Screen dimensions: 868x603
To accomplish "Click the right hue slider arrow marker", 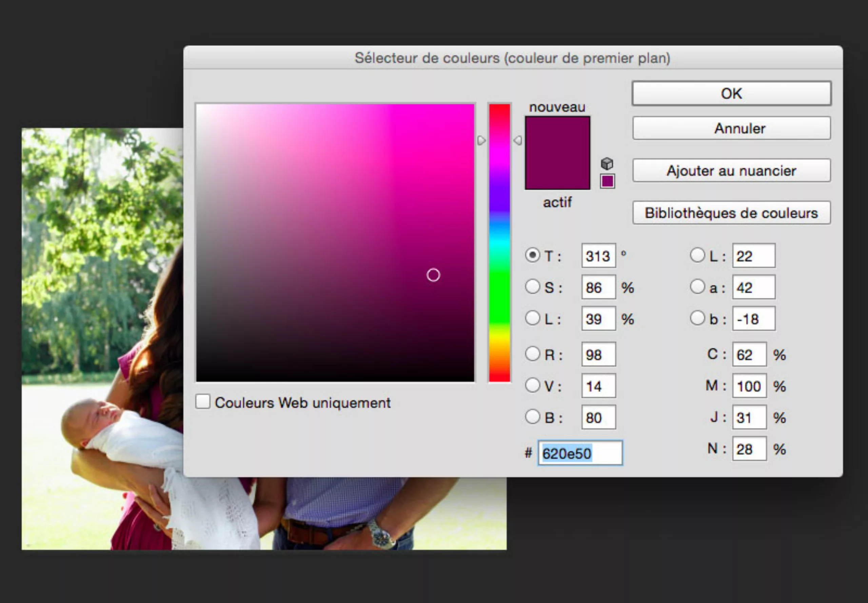I will coord(518,141).
